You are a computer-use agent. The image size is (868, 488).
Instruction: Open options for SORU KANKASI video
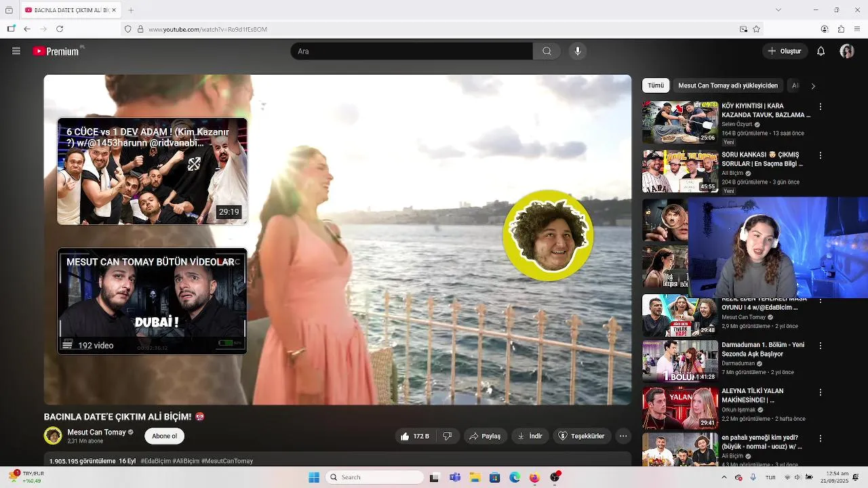point(821,156)
